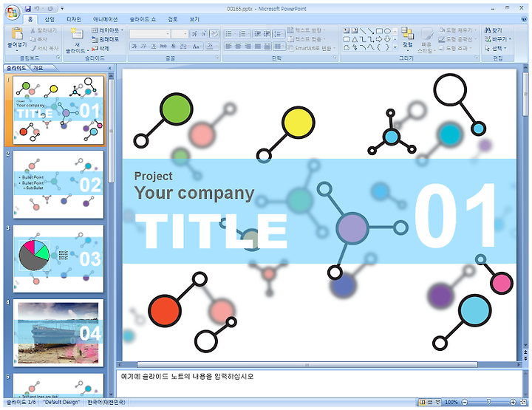Toggle Italic formatting in the font group
Viewport: 532px width, 410px height.
(143, 46)
